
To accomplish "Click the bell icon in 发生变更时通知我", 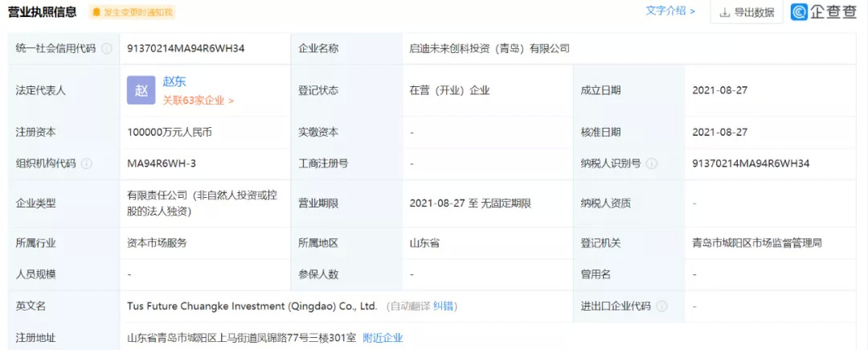I will click(97, 12).
